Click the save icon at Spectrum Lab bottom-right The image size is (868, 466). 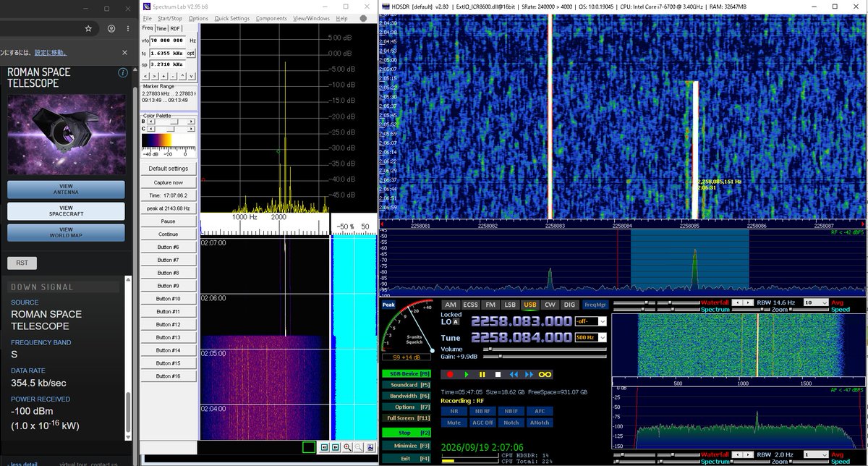(370, 447)
